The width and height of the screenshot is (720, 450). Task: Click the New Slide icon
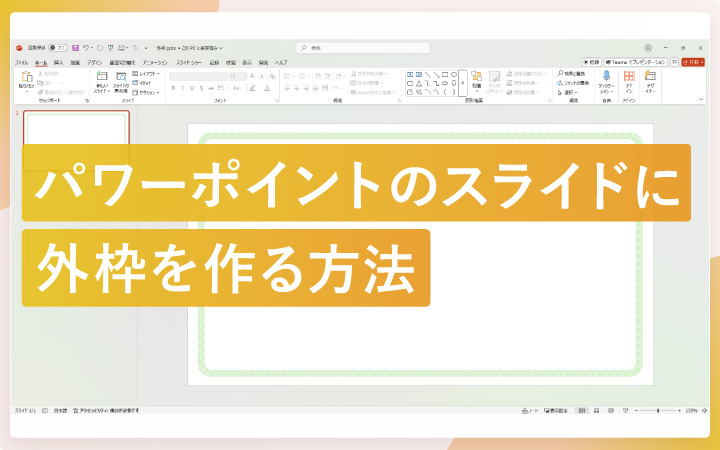(101, 76)
